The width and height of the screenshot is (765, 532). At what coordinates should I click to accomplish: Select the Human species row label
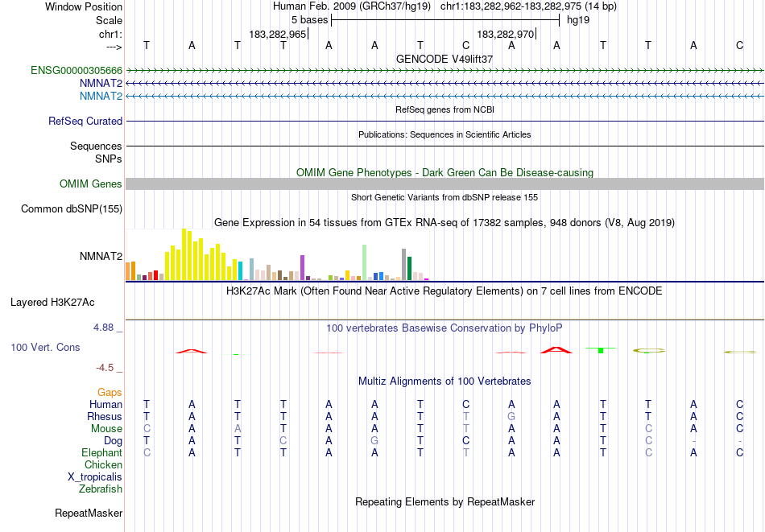point(105,404)
